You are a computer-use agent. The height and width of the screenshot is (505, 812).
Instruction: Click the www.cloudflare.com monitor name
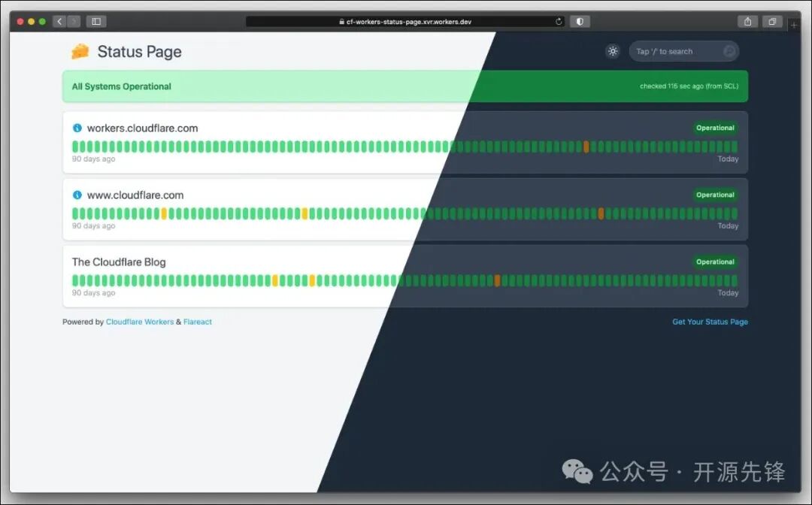[135, 195]
